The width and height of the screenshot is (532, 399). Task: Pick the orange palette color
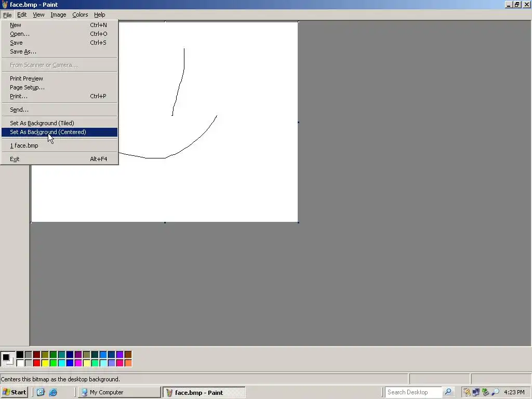point(128,363)
